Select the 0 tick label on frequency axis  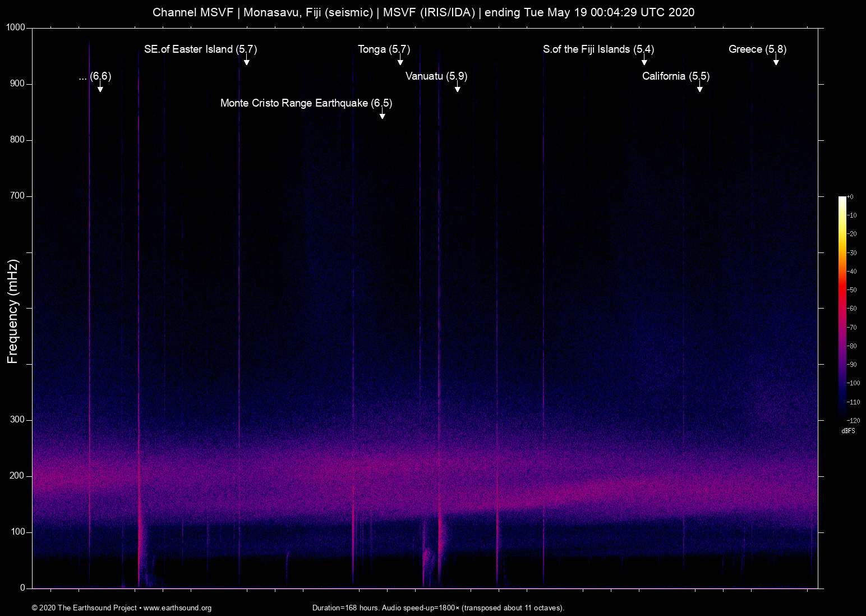click(23, 588)
